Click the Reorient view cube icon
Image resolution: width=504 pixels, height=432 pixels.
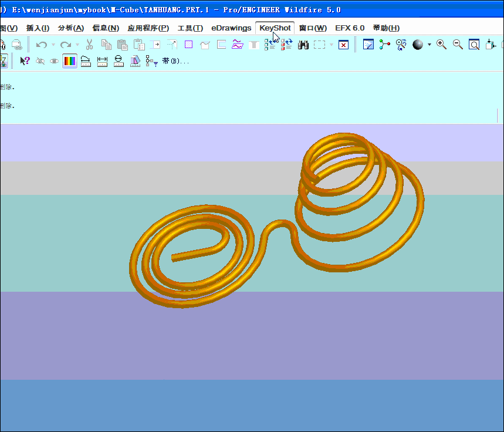pos(491,45)
